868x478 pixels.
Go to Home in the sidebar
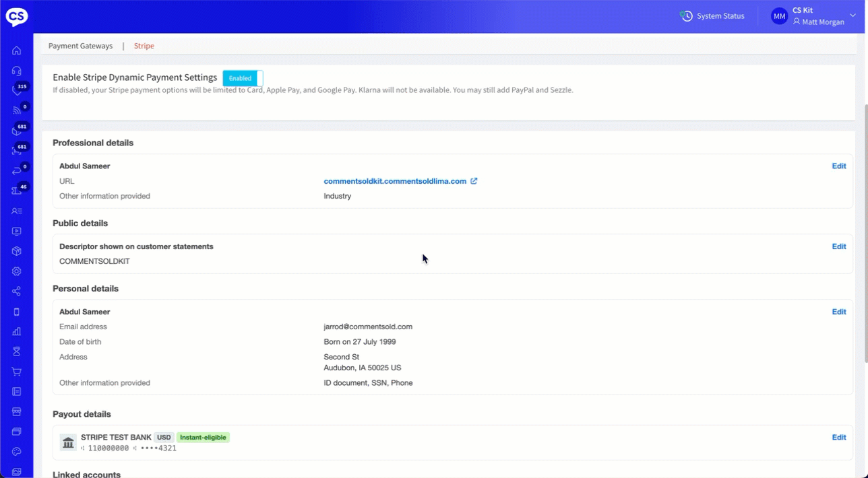point(17,50)
